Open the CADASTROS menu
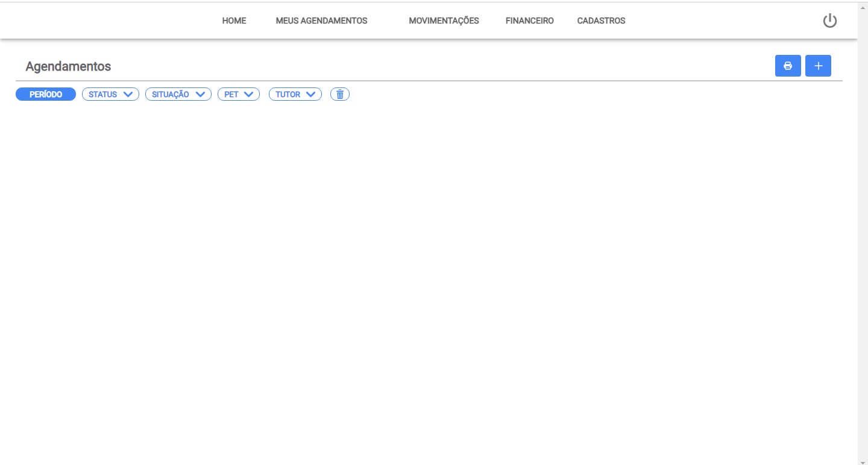The image size is (868, 465). pyautogui.click(x=601, y=21)
